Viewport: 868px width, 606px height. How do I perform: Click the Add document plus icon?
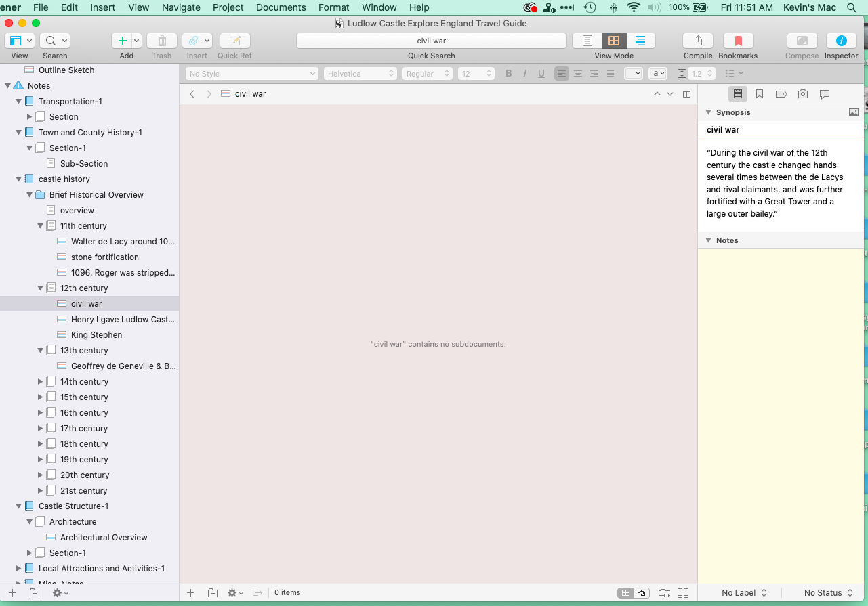pos(122,41)
